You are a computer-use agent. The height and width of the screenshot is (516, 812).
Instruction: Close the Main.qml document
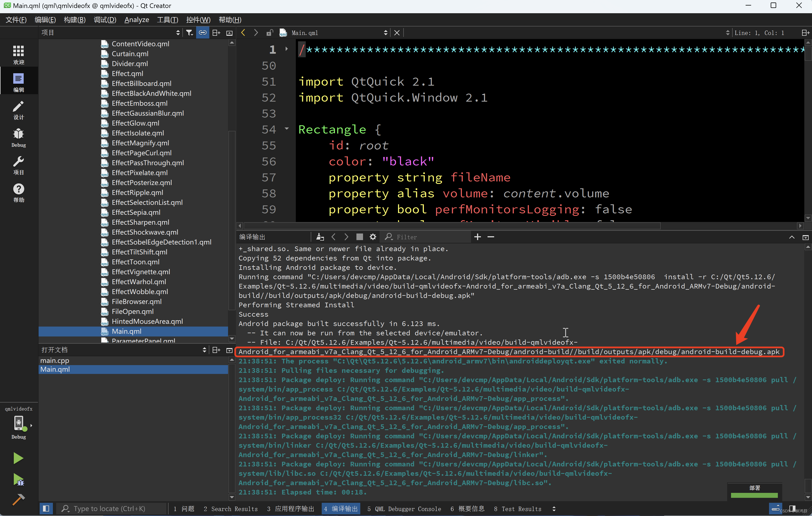pos(397,33)
